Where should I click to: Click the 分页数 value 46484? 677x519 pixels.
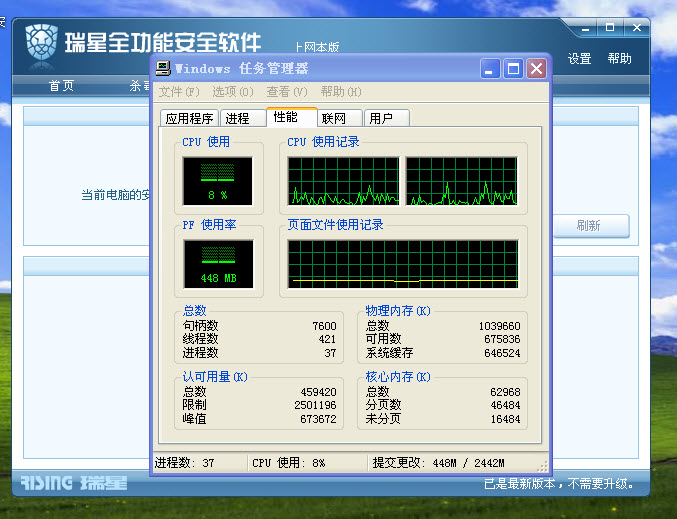point(505,405)
